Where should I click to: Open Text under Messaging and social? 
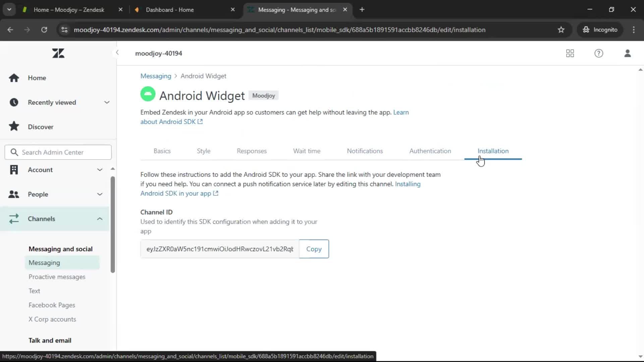pyautogui.click(x=34, y=291)
